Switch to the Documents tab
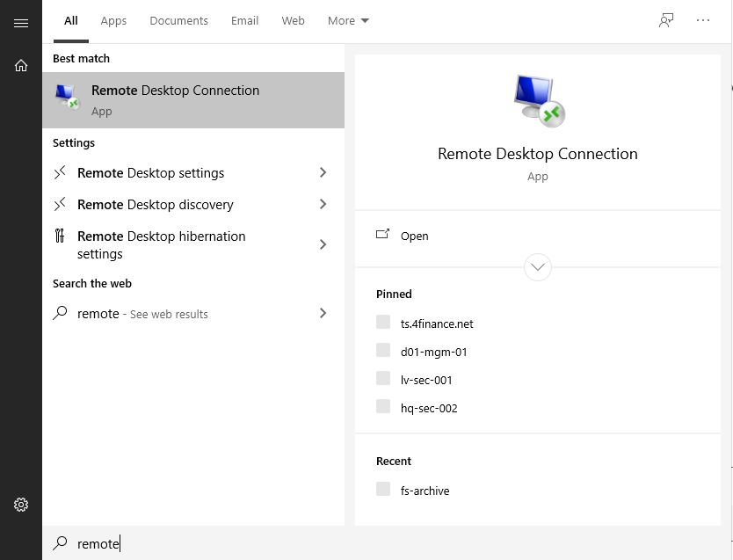733x560 pixels. pyautogui.click(x=178, y=20)
